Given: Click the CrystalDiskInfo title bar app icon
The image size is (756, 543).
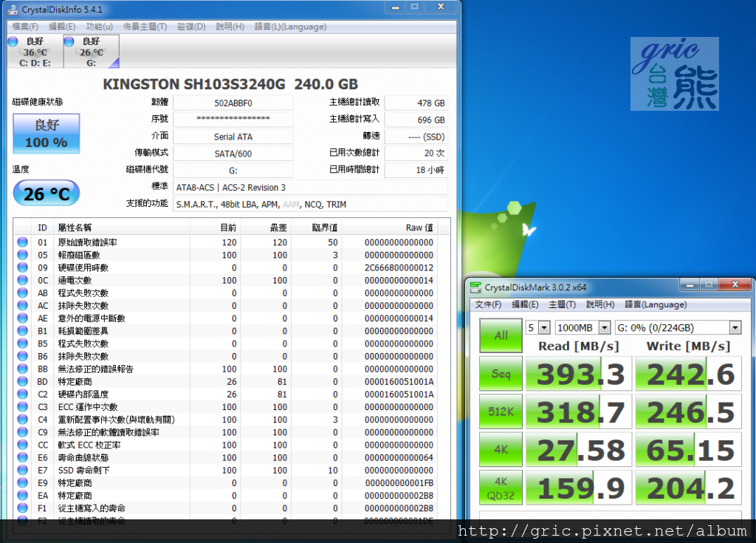Looking at the screenshot, I should click(x=13, y=10).
